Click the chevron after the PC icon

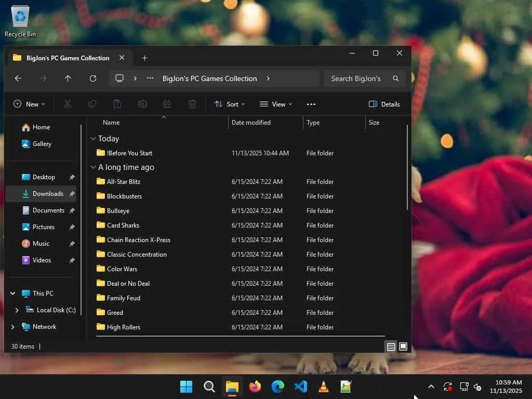135,78
